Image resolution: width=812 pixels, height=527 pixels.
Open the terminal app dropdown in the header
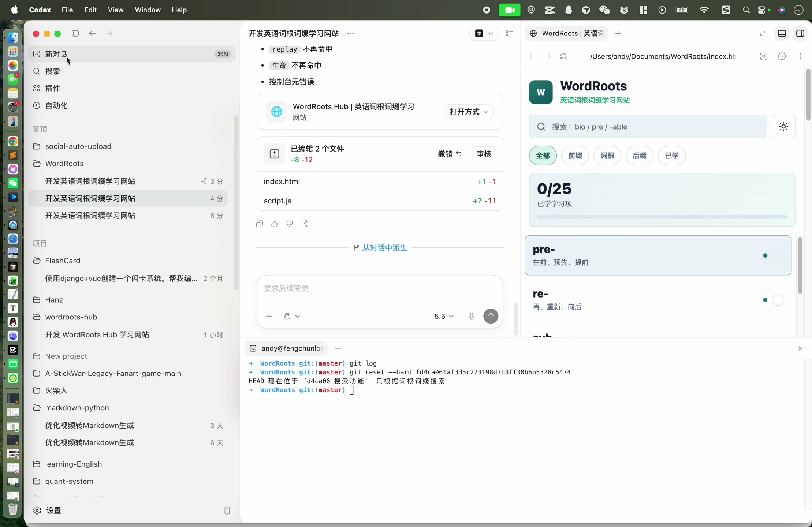[484, 33]
